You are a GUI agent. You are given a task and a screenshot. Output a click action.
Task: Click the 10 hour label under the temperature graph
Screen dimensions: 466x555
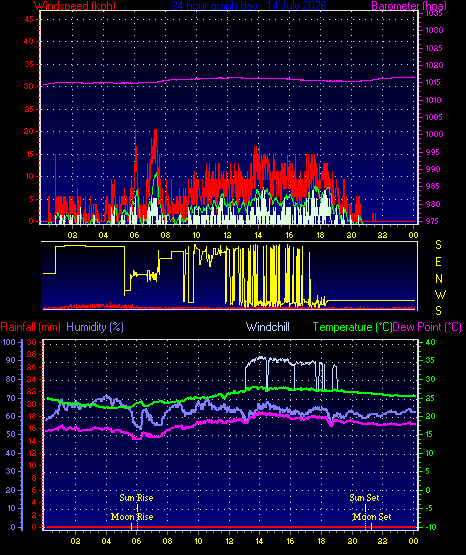click(198, 541)
